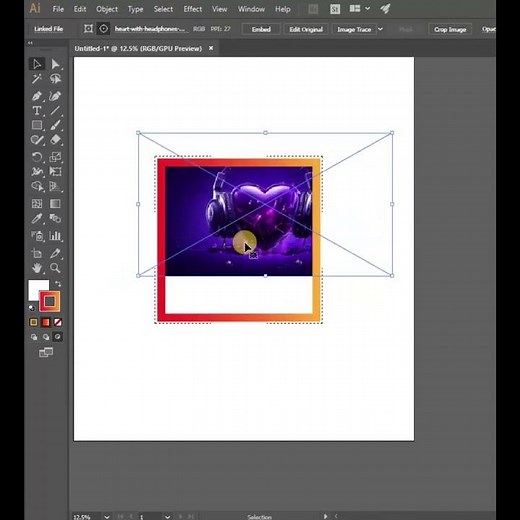Select the Type tool
The image size is (520, 520).
click(x=37, y=111)
